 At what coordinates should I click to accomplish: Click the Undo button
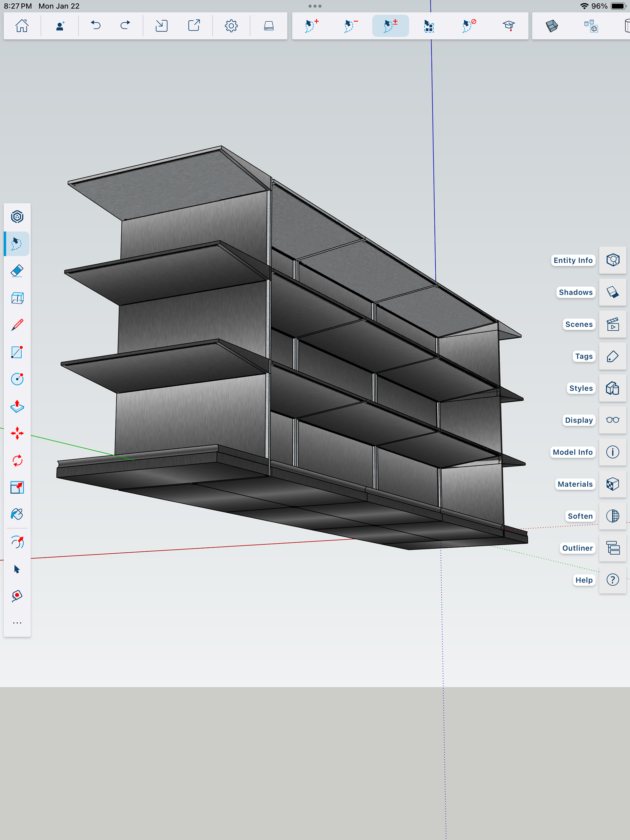tap(96, 26)
